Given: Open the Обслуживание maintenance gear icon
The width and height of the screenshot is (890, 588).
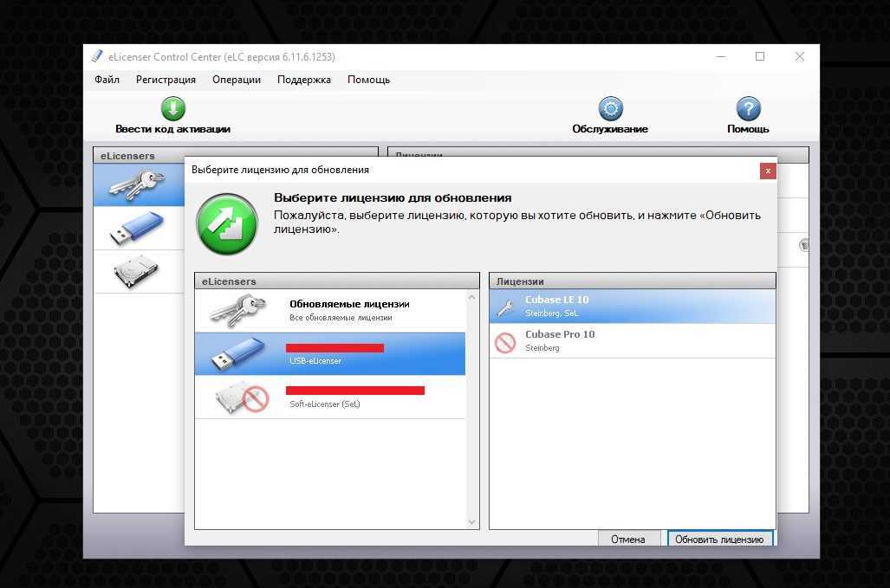Looking at the screenshot, I should pyautogui.click(x=610, y=109).
